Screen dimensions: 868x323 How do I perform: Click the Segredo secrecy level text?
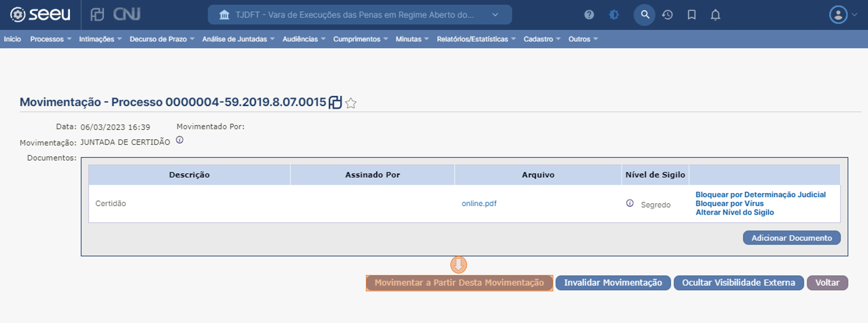655,205
